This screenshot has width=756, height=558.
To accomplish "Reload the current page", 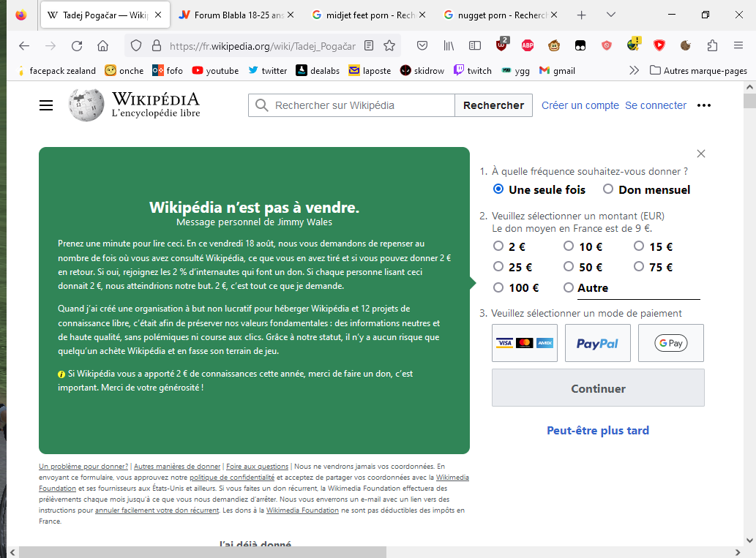I will tap(77, 46).
